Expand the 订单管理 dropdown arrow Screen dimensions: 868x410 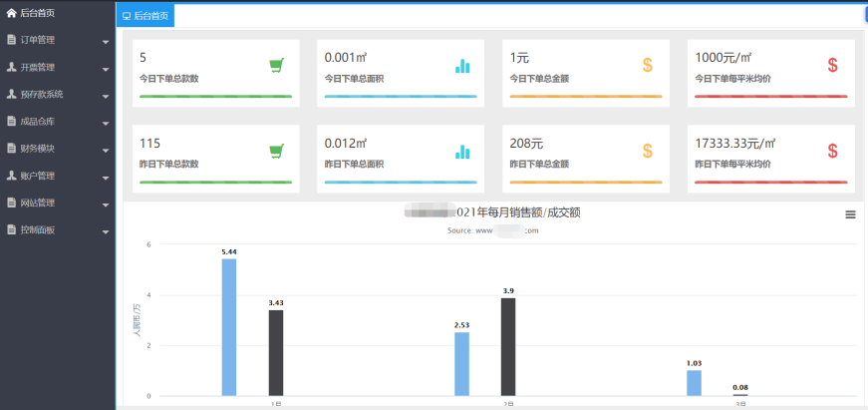[106, 42]
